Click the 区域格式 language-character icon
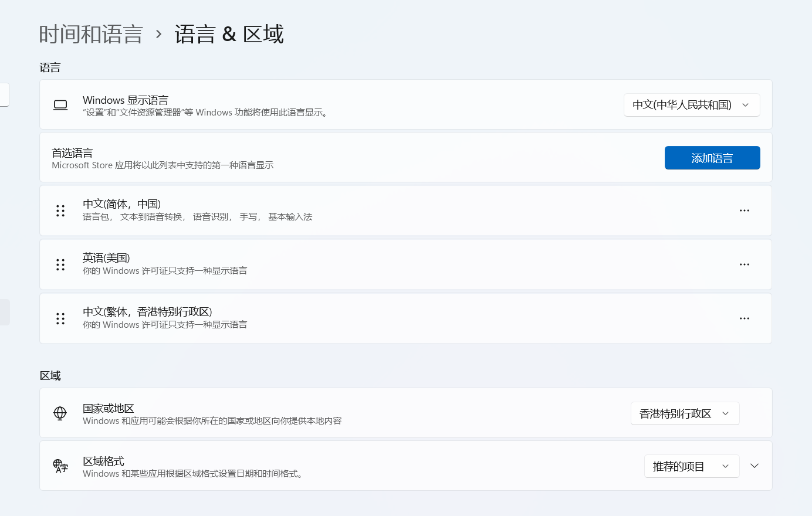The image size is (812, 516). click(60, 466)
